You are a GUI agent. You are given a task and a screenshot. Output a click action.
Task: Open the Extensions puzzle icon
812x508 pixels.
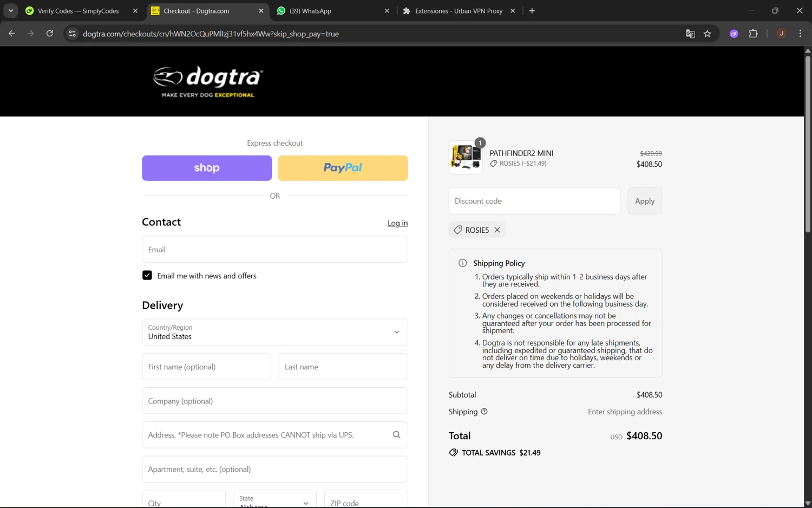753,34
